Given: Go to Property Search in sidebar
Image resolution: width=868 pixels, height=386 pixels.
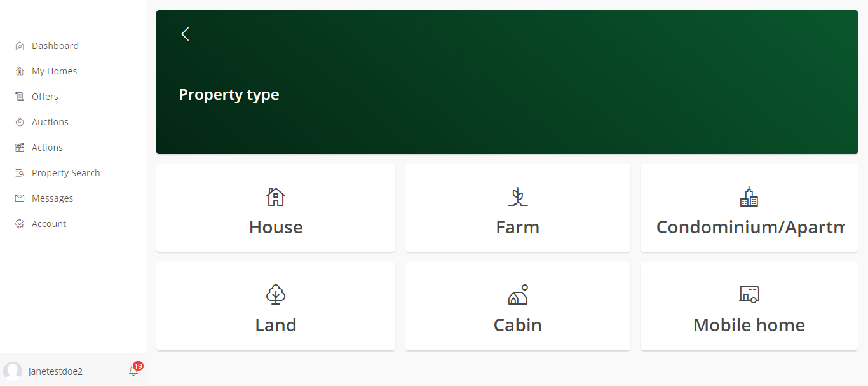Looking at the screenshot, I should (x=66, y=173).
